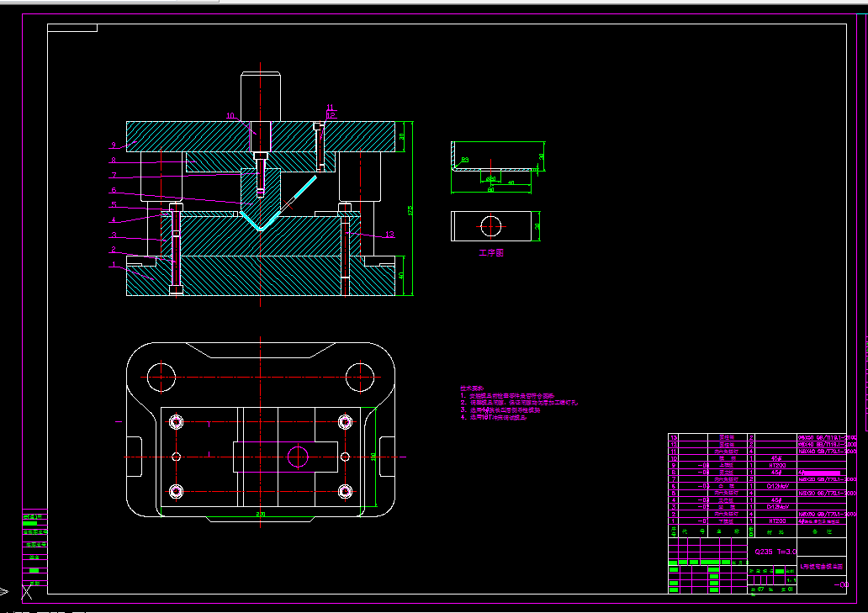Click HT200 material in parts list row 9
This screenshot has height=613, width=868.
coord(777,465)
